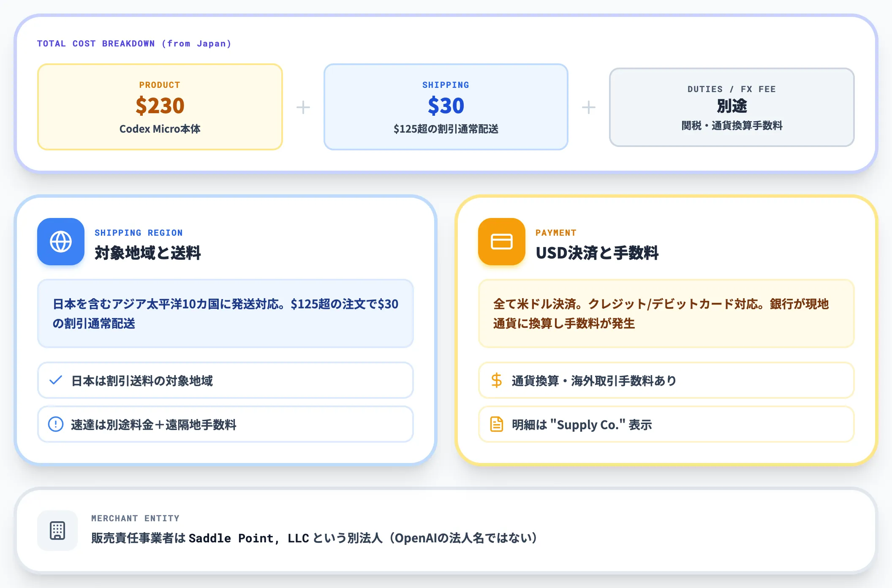The width and height of the screenshot is (892, 588).
Task: Click the Saddle Point, LLC merchant text
Action: click(x=249, y=538)
